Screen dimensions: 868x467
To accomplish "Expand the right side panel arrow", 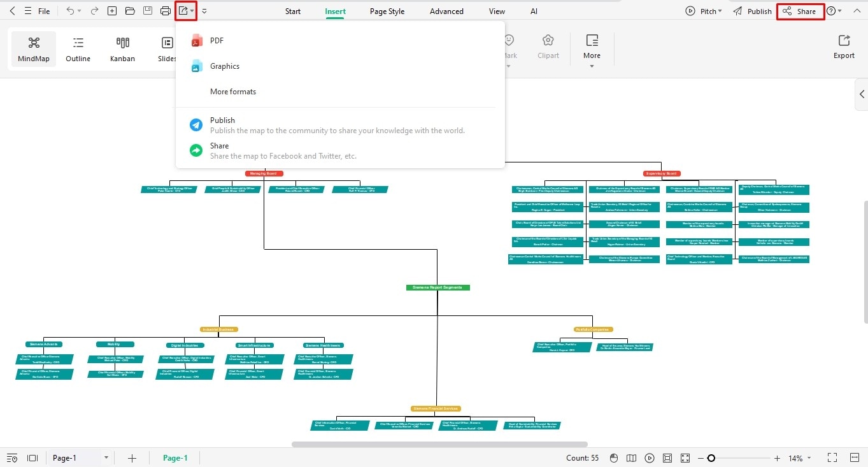I will tap(862, 94).
